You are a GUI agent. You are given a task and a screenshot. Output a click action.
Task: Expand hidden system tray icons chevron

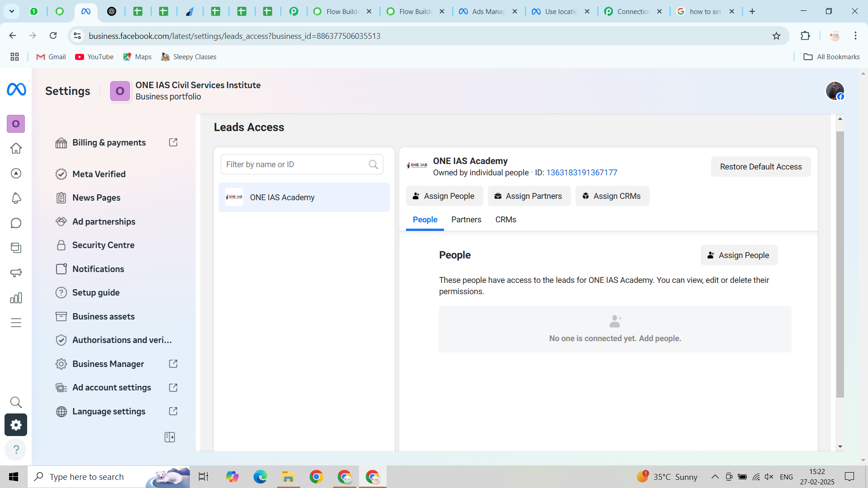715,477
